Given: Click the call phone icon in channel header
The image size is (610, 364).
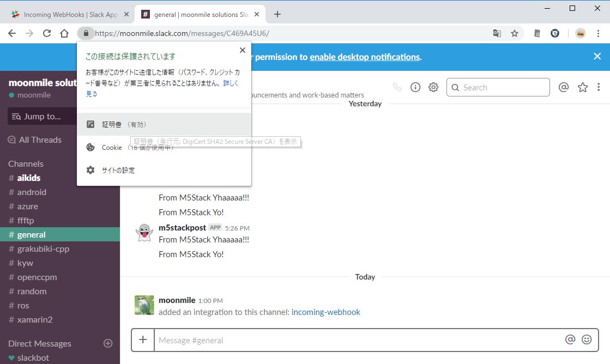Looking at the screenshot, I should click(397, 87).
